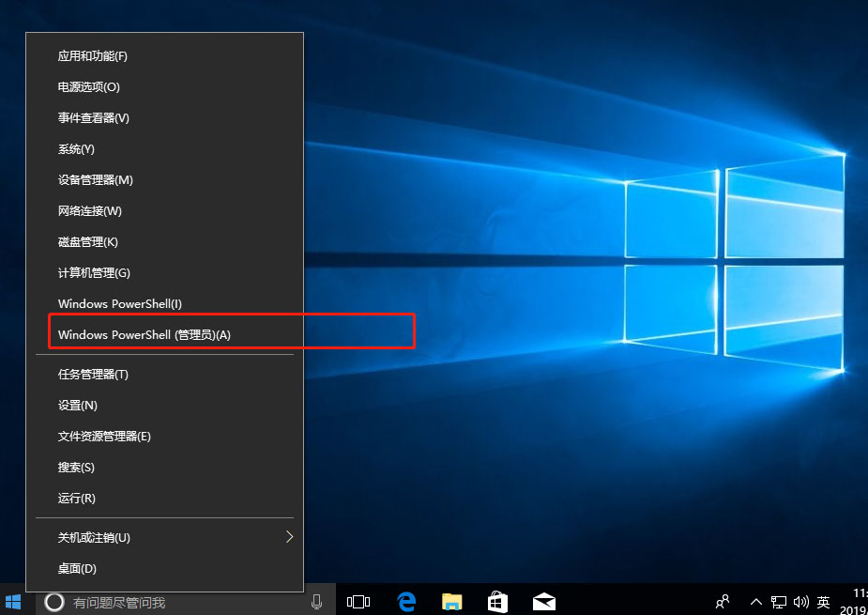Image resolution: width=868 pixels, height=615 pixels.
Task: Open the volume control in system tray
Action: [800, 602]
